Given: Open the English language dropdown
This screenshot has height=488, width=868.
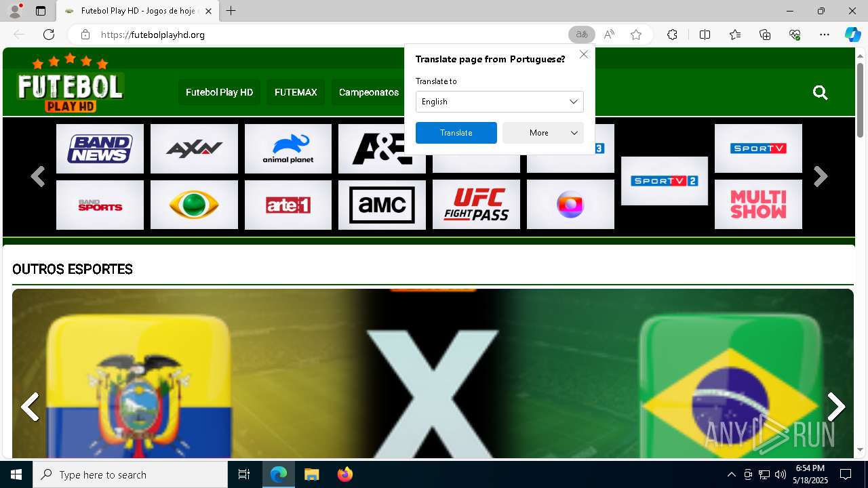Looking at the screenshot, I should 500,102.
